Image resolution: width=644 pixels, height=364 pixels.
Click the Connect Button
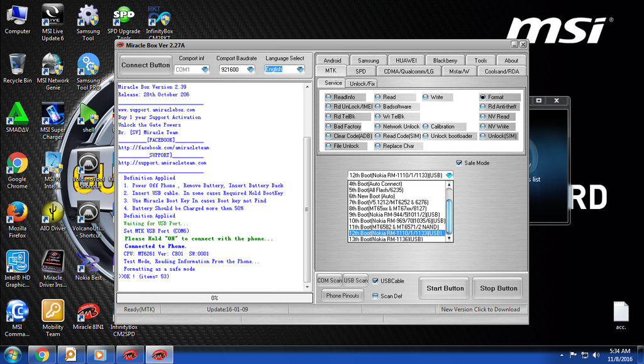coord(145,65)
